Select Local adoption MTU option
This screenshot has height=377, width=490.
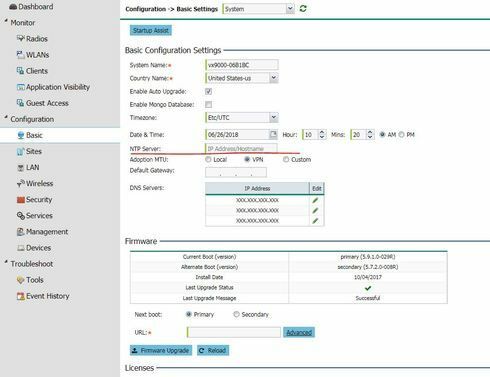(209, 160)
